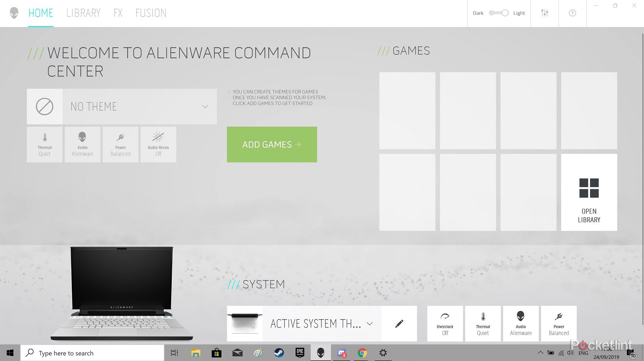Image resolution: width=644 pixels, height=361 pixels.
Task: Click the Light label in header
Action: tap(519, 13)
